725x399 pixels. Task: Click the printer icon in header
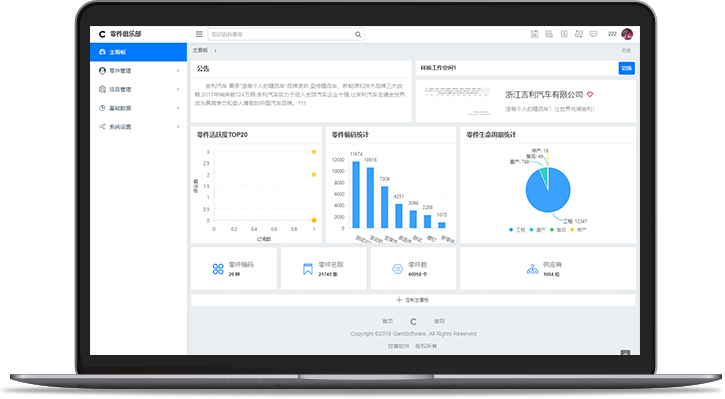(x=549, y=34)
